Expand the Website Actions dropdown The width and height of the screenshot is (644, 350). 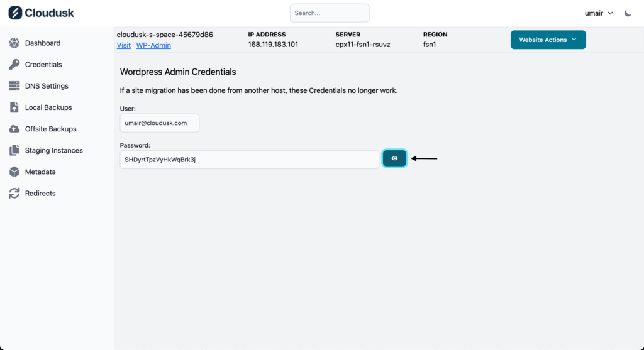coord(548,40)
